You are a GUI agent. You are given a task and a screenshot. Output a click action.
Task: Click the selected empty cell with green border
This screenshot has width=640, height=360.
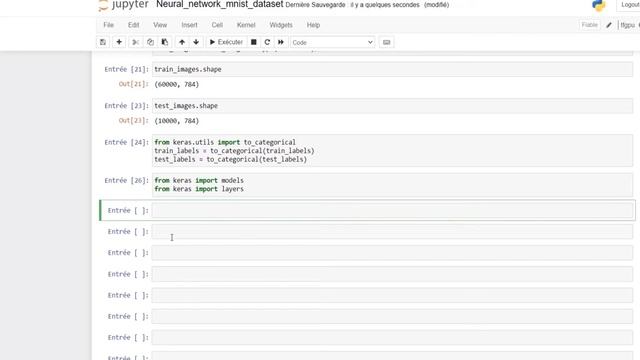coord(392,211)
